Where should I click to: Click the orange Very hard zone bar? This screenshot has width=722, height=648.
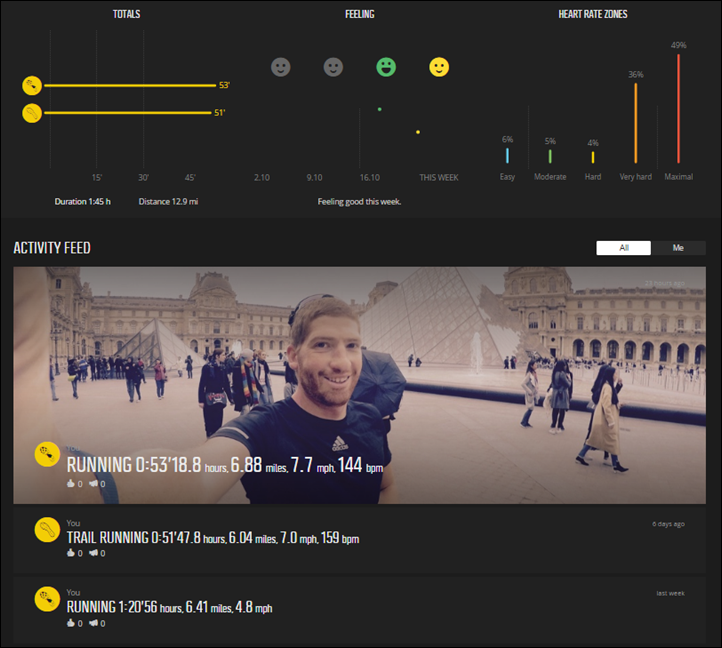coord(635,122)
